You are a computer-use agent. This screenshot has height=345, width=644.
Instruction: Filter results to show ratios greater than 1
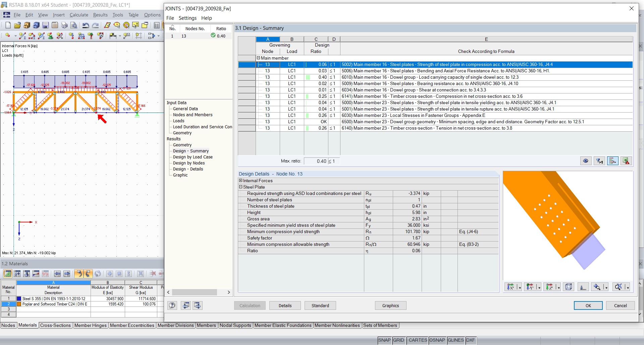click(x=599, y=161)
